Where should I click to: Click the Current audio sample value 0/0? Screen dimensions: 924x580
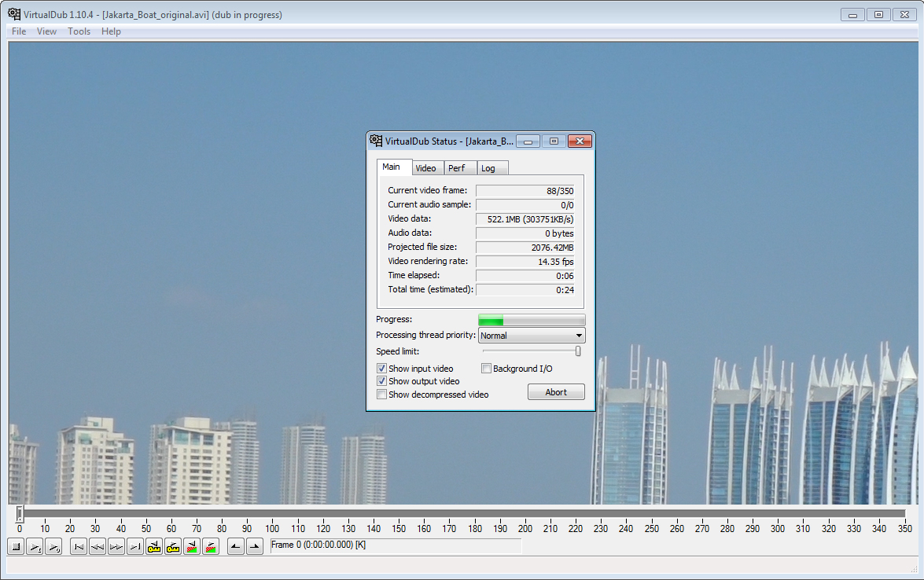click(x=525, y=205)
